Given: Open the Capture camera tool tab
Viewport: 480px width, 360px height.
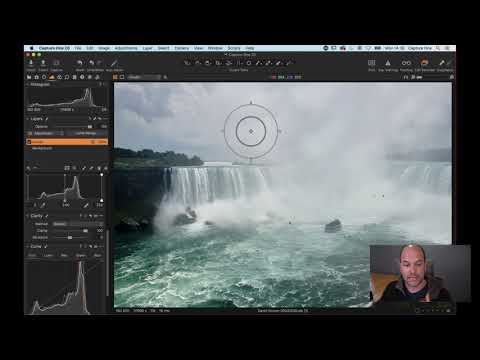Looking at the screenshot, I should (36, 77).
